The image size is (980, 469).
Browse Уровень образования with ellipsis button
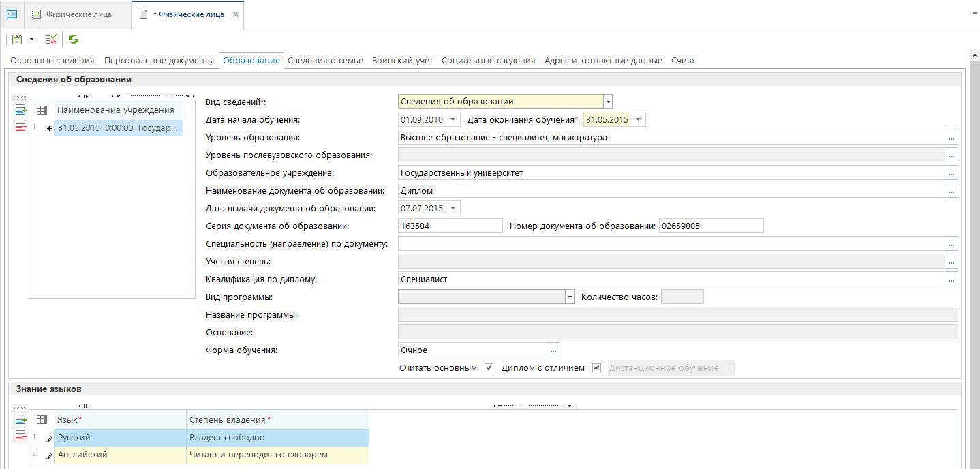coord(951,137)
